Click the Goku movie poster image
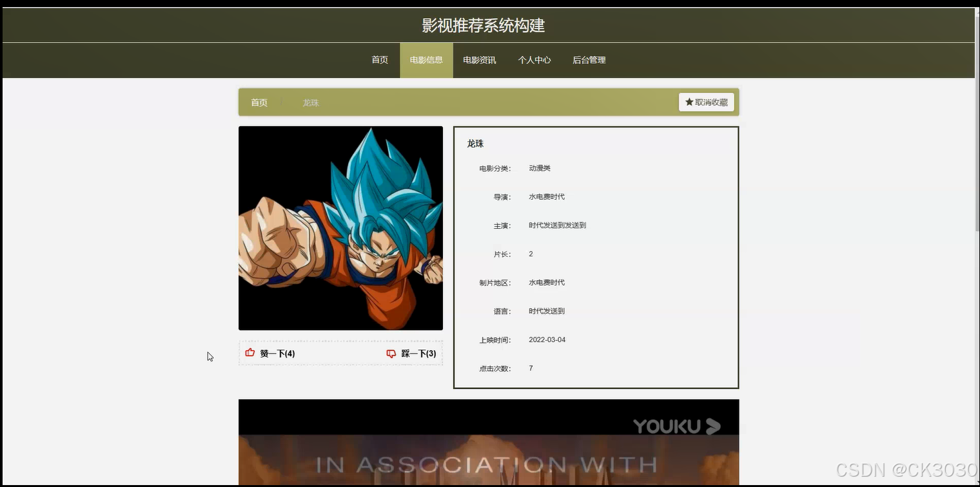The width and height of the screenshot is (980, 487). coord(340,228)
